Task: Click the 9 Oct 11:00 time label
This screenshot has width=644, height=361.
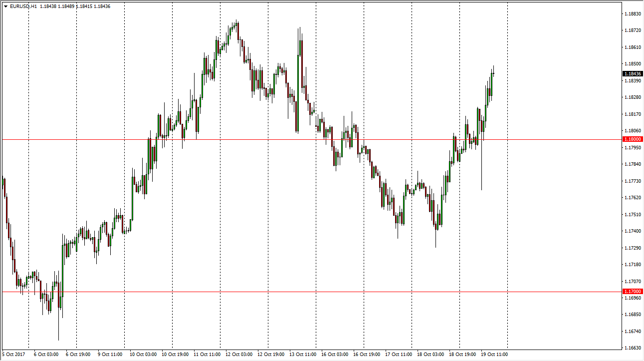Action: click(x=110, y=354)
